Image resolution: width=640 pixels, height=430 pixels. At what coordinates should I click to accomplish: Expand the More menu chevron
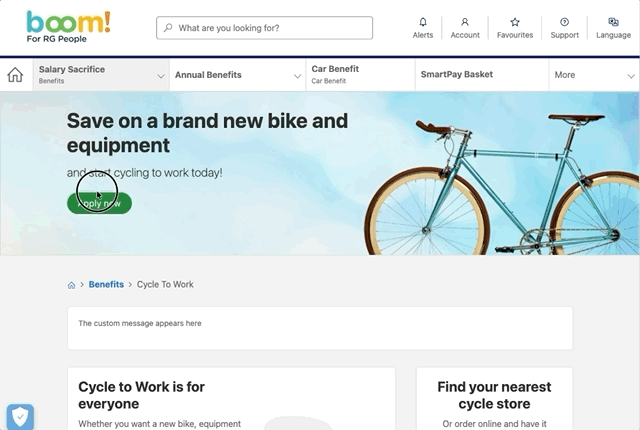click(x=631, y=76)
